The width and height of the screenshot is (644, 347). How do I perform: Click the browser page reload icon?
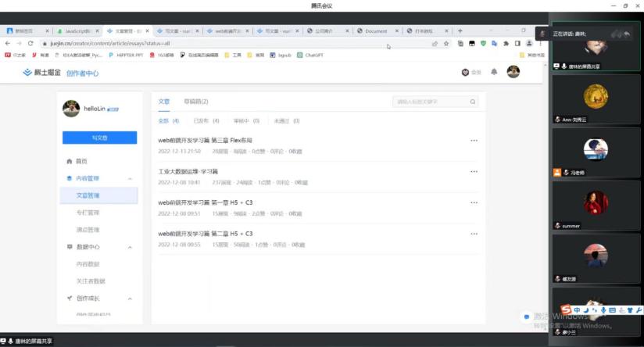(x=30, y=44)
